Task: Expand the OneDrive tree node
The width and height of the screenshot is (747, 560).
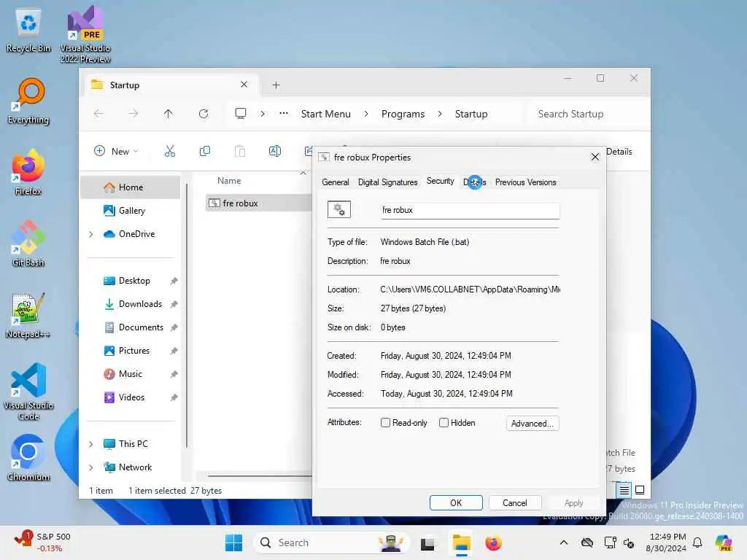Action: coord(91,234)
